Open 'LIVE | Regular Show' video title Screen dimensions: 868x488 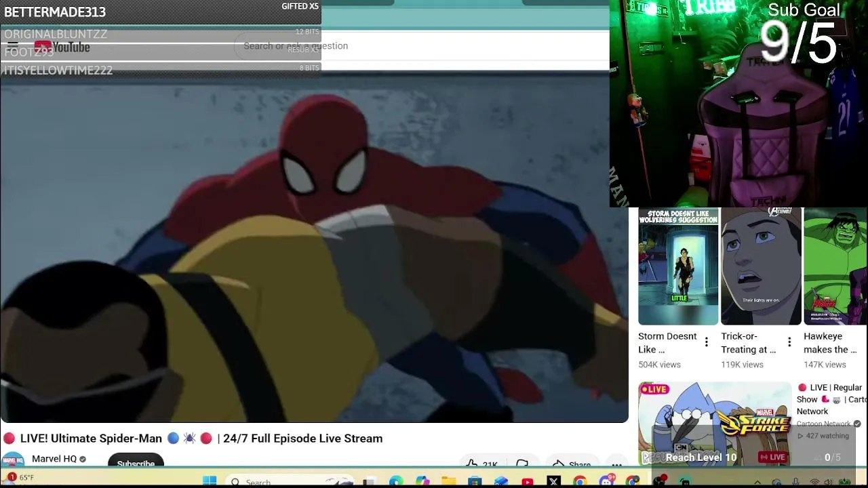pyautogui.click(x=831, y=399)
